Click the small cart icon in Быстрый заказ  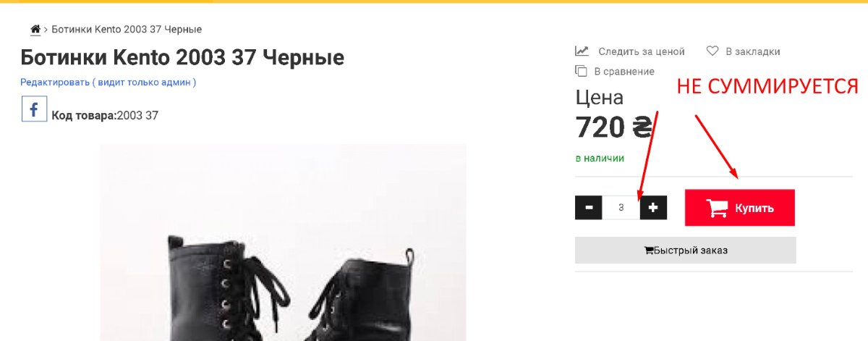[649, 251]
